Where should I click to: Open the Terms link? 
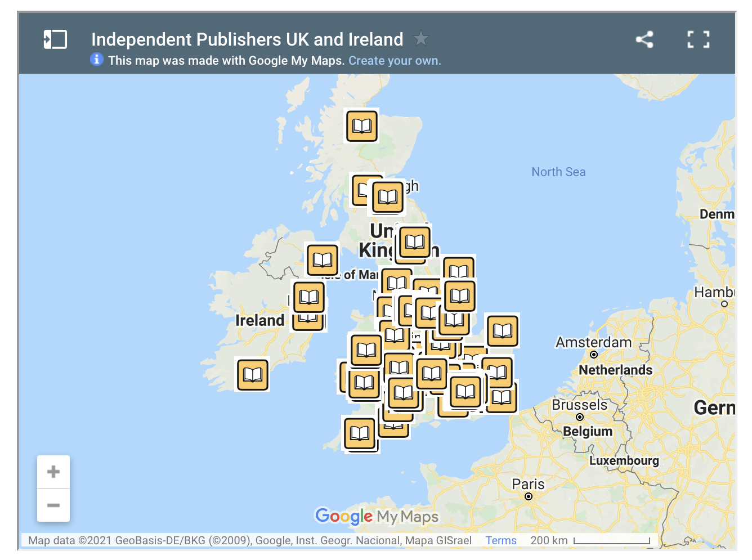pos(501,540)
